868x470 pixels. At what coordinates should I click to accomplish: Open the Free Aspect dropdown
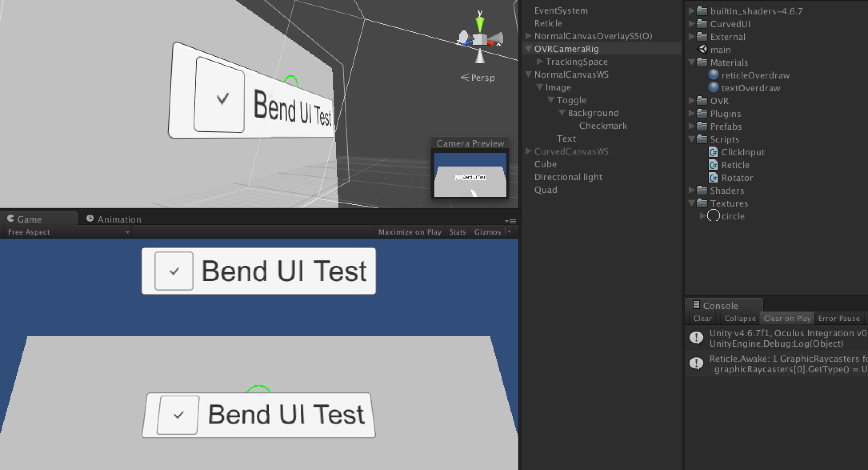click(x=67, y=232)
